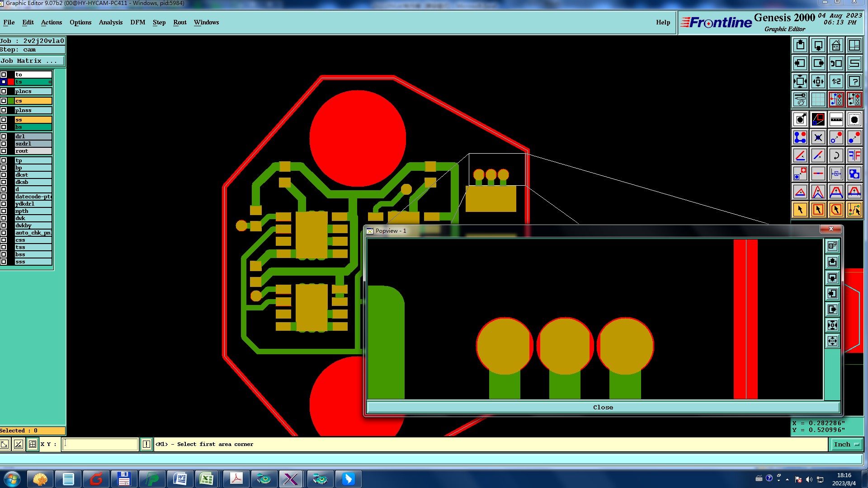Open the Analysis menu
Viewport: 868px width, 488px height.
[x=110, y=23]
